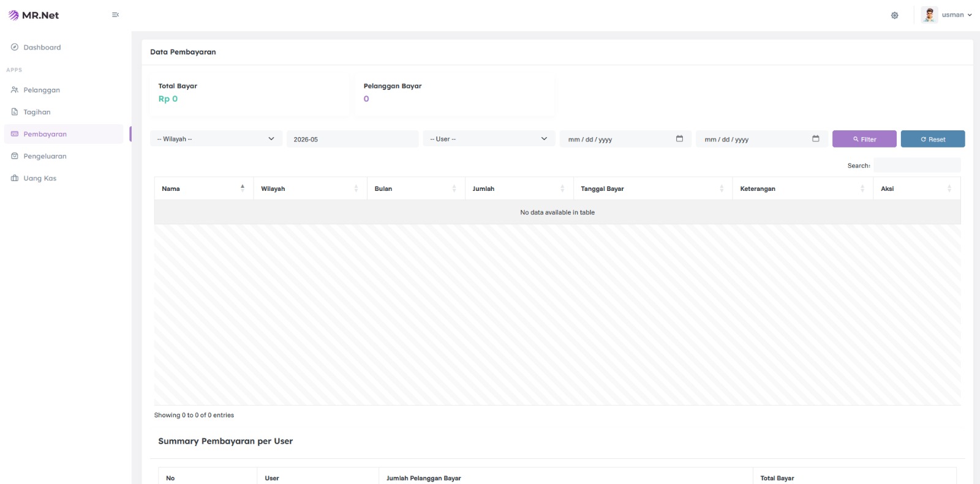
Task: Click the usman profile avatar
Action: coord(929,15)
